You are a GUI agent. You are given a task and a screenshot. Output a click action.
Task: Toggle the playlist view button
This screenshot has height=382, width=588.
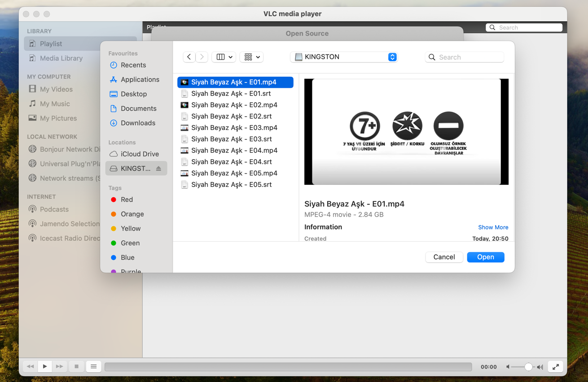93,367
